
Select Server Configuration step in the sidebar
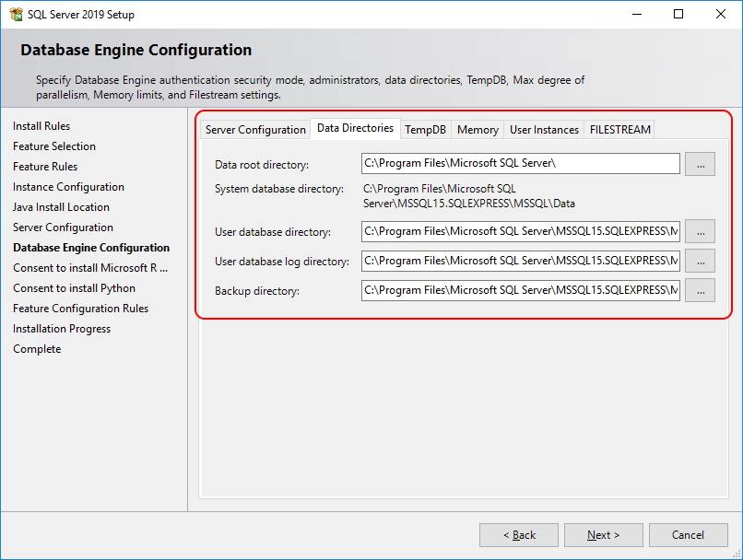point(63,227)
